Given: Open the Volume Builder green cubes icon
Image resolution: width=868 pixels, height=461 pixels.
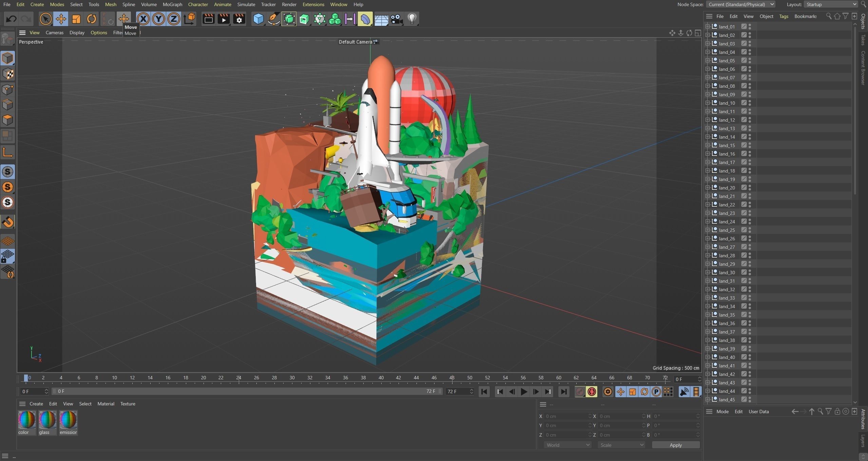Looking at the screenshot, I should 335,19.
